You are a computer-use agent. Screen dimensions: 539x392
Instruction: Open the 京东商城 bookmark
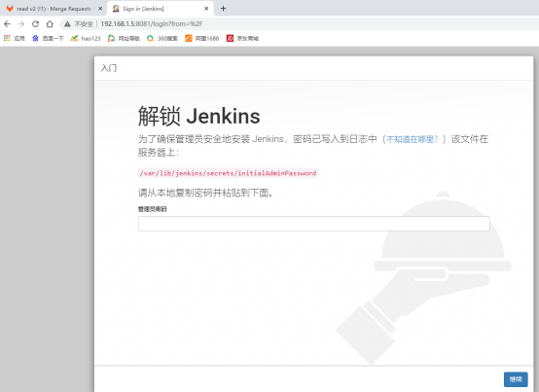click(242, 38)
